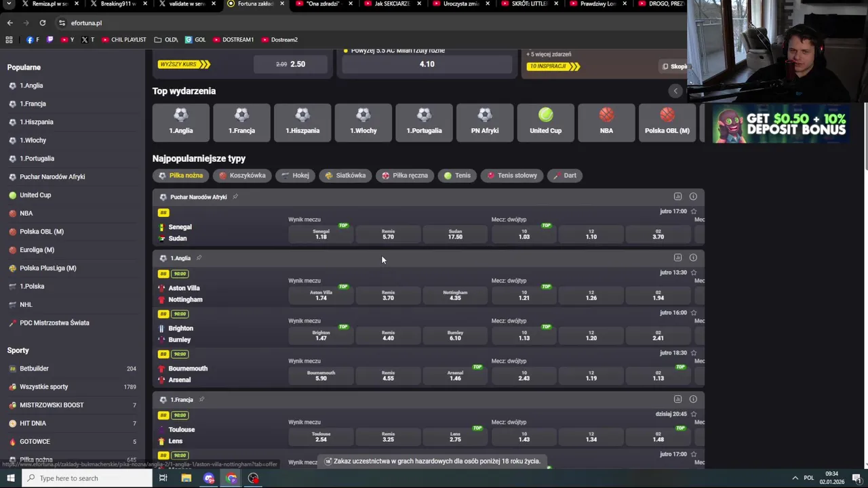This screenshot has width=868, height=488.
Task: Click the 10 INSPIRACJI yellow banner
Action: click(555, 66)
